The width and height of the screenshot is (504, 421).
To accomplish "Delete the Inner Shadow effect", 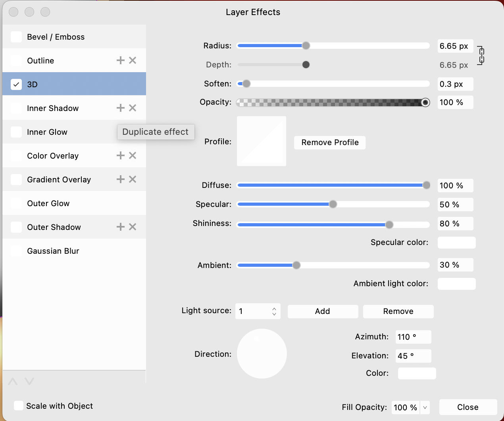I will tap(132, 107).
